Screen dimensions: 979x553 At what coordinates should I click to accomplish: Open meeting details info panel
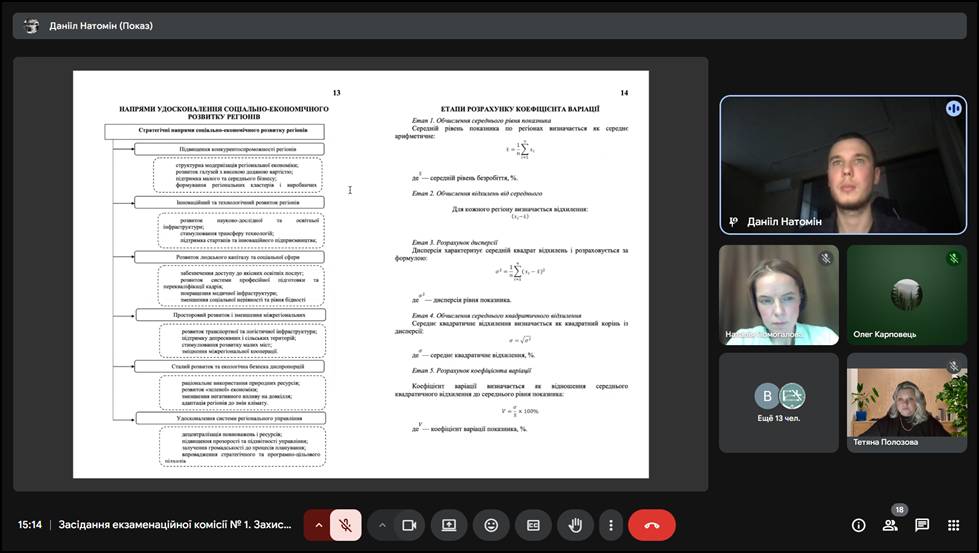pyautogui.click(x=858, y=525)
